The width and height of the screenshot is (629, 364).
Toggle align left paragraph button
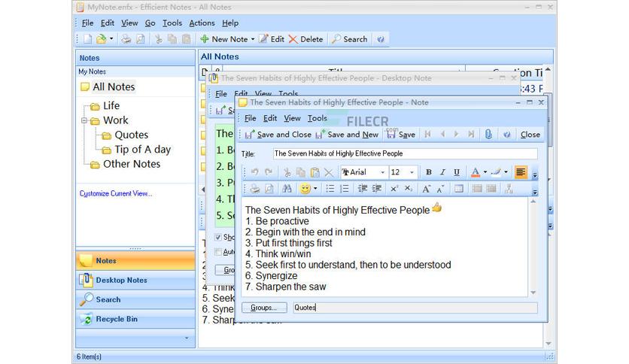(521, 172)
